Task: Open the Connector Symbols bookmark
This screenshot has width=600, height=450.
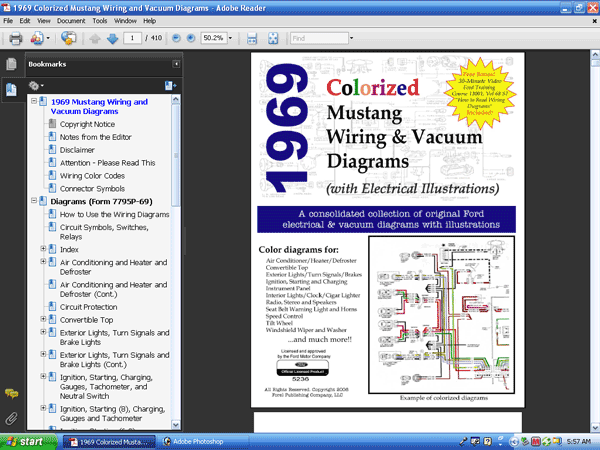Action: (92, 189)
